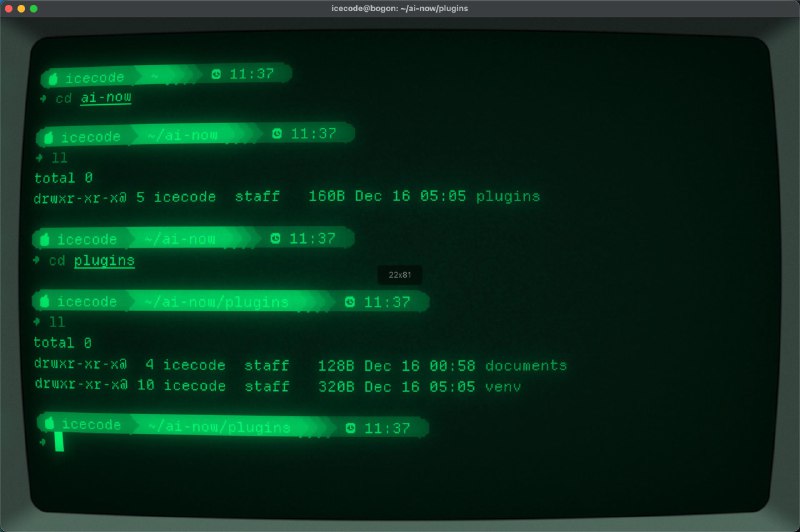Click the clock icon above the 'cd plugins' command

click(x=275, y=239)
